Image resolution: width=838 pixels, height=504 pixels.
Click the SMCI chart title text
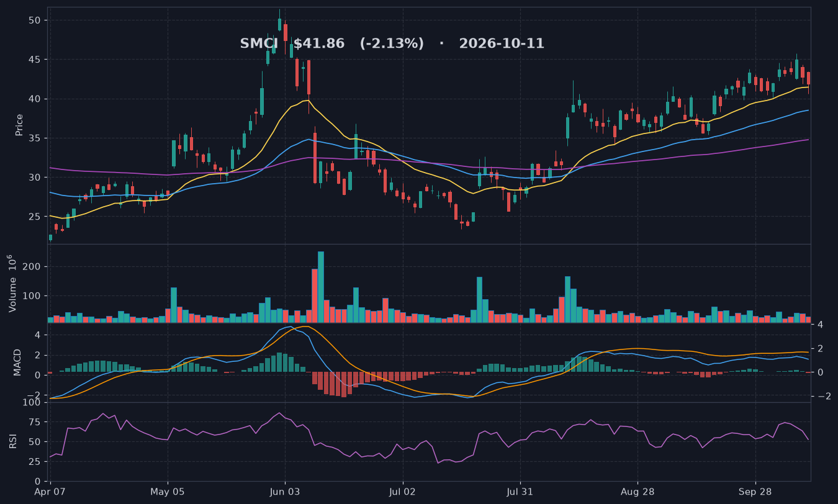point(392,44)
